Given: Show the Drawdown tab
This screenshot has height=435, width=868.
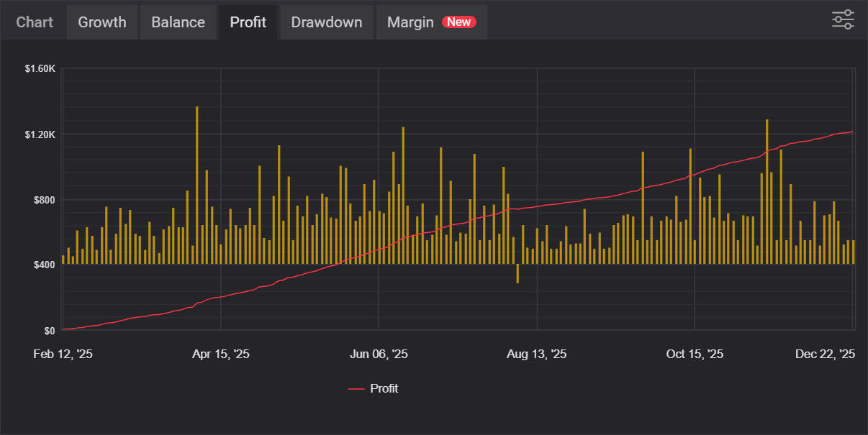Looking at the screenshot, I should [x=327, y=22].
